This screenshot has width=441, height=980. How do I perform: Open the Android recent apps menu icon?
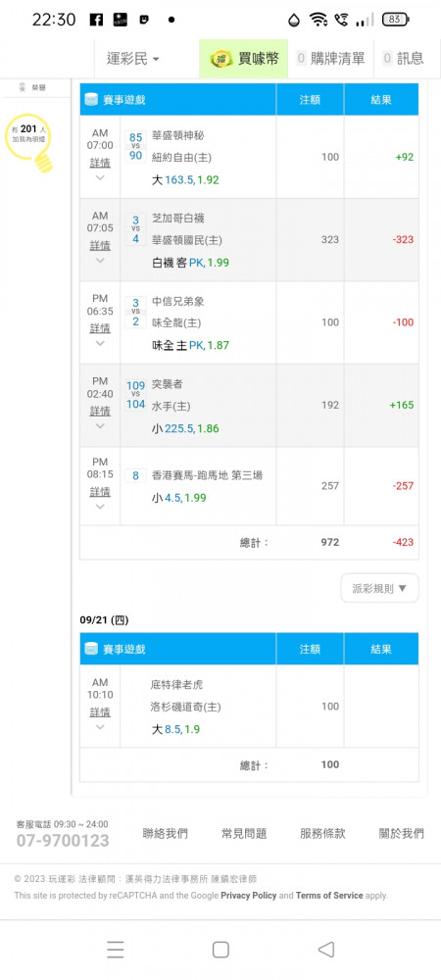[115, 950]
